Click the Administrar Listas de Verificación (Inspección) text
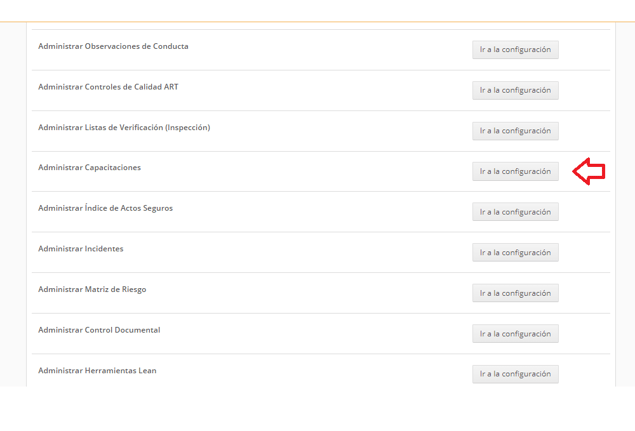Image resolution: width=635 pixels, height=431 pixels. pos(124,127)
